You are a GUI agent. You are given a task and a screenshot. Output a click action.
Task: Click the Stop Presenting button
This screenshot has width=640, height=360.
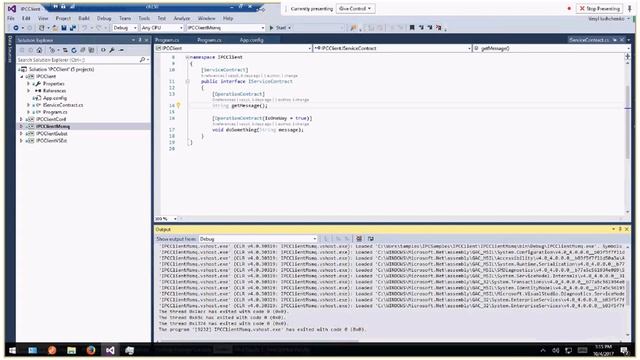click(600, 9)
